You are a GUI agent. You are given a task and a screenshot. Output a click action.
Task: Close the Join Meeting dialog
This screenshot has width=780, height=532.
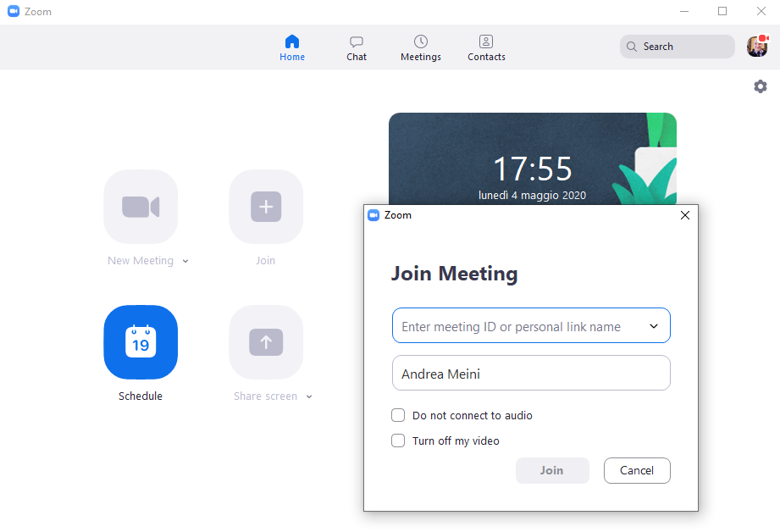click(x=685, y=215)
